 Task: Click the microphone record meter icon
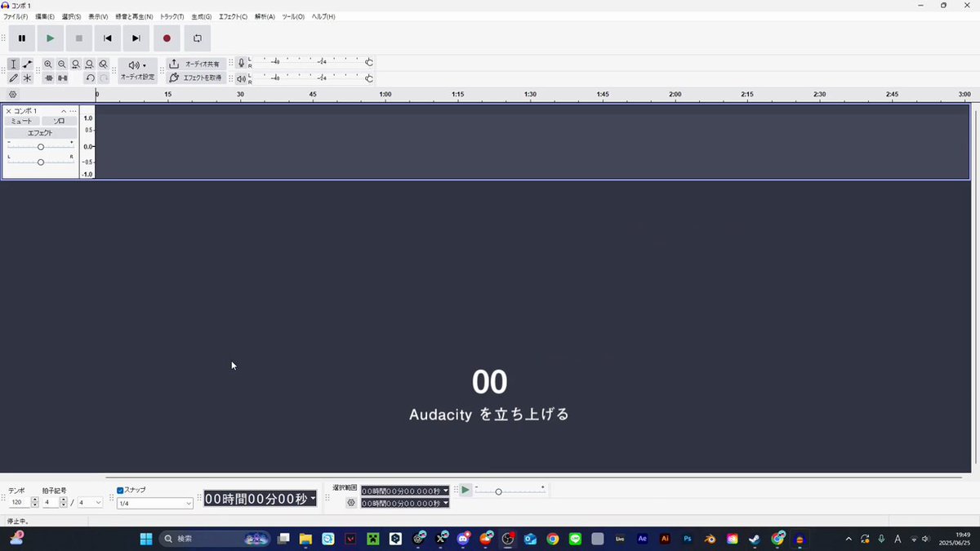pyautogui.click(x=241, y=63)
